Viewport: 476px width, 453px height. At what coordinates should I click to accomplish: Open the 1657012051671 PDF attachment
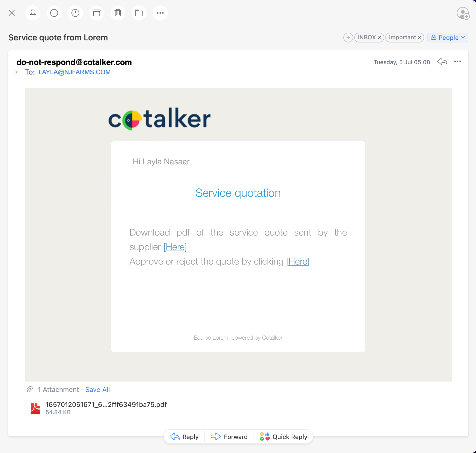point(103,408)
